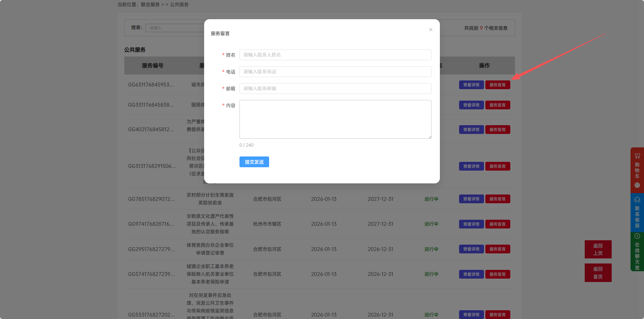
Task: Focus the 电话 phone input field
Action: pyautogui.click(x=335, y=72)
